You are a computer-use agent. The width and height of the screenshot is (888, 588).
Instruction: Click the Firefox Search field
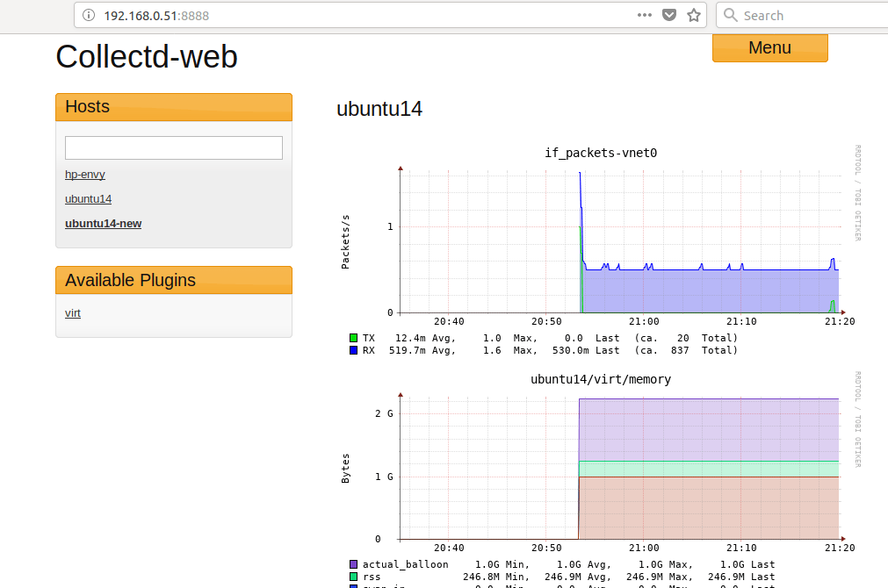coord(805,15)
